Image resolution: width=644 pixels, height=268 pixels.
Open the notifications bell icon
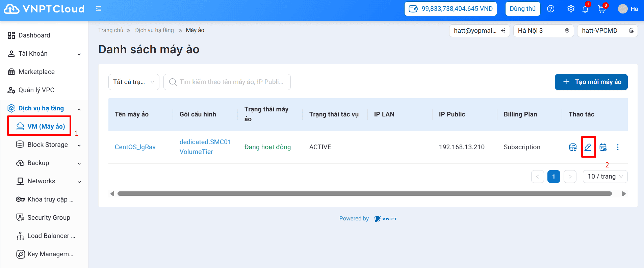[585, 9]
